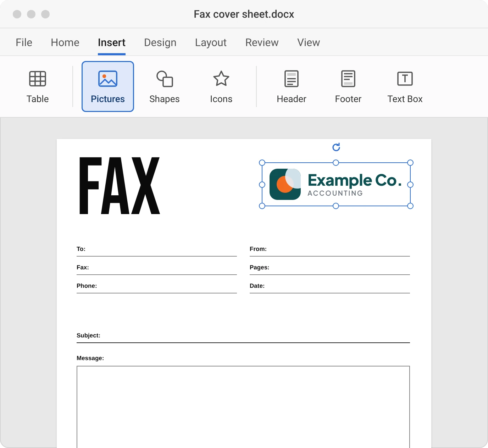Click the "Phone:" field label
The width and height of the screenshot is (488, 448).
(x=87, y=286)
